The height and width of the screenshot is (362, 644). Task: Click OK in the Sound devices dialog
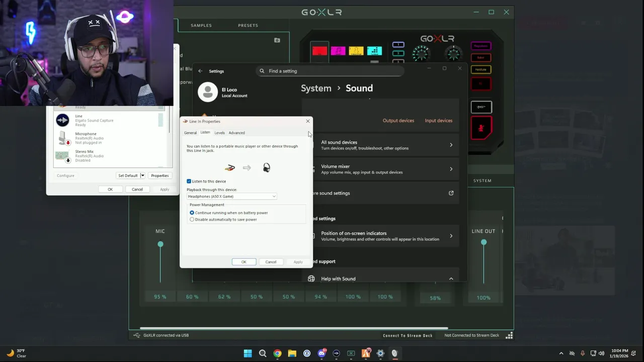110,190
